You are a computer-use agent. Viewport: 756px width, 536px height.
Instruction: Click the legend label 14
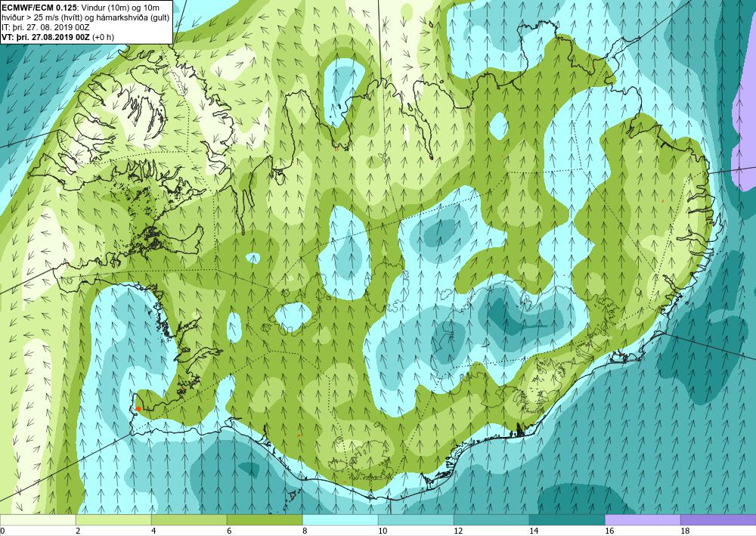click(534, 531)
